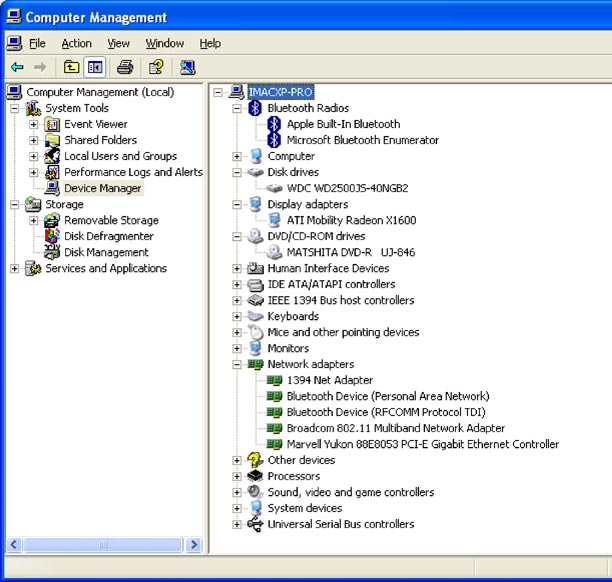
Task: Select Bluetooth Device (RFCOMM Protocol TDI)
Action: click(x=386, y=412)
